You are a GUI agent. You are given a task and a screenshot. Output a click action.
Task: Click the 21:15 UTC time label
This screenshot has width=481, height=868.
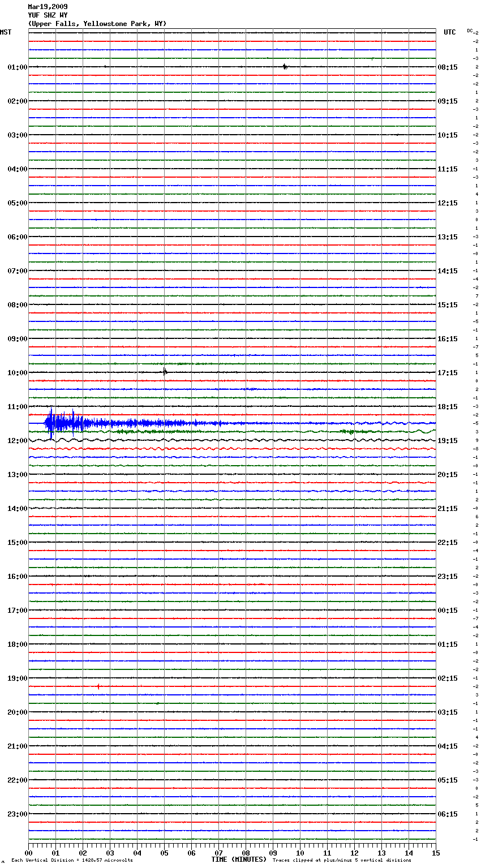click(x=448, y=509)
